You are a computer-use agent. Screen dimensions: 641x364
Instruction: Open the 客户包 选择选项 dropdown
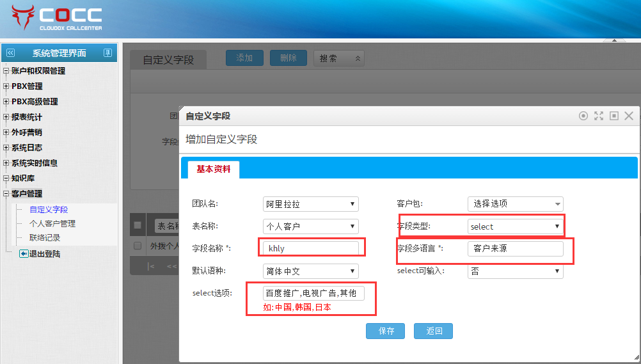[x=515, y=204]
